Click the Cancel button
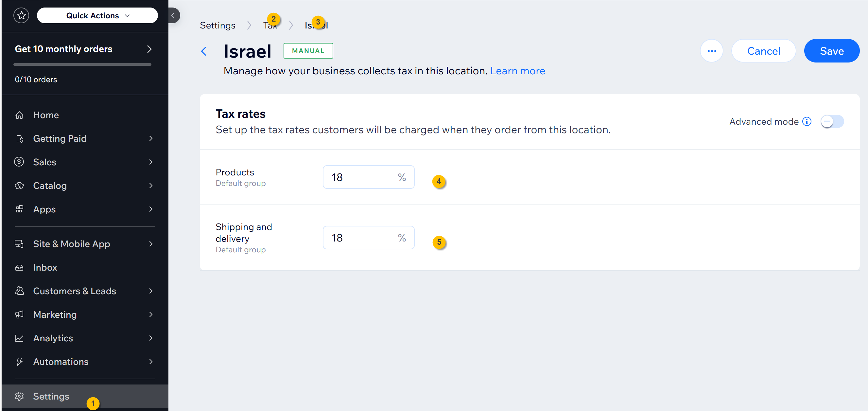The width and height of the screenshot is (868, 411). point(763,51)
